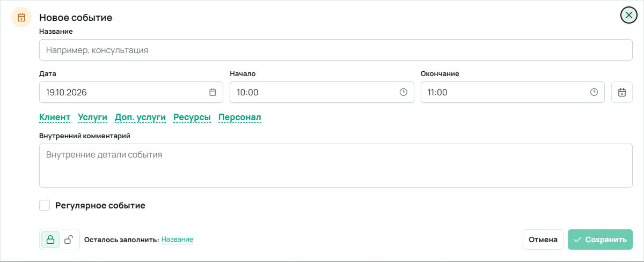Open the date picker calendar icon

[213, 92]
